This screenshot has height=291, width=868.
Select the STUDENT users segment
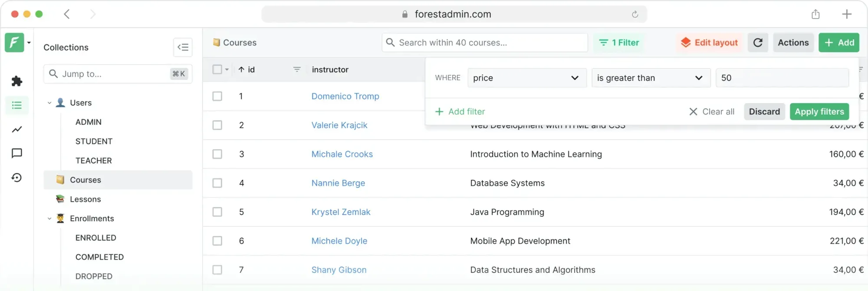(94, 141)
